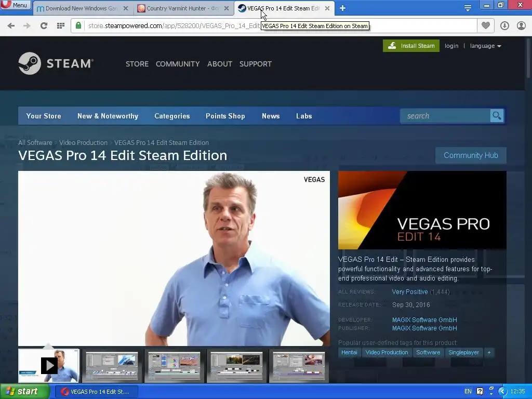Open the Points Shop tab
The height and width of the screenshot is (399, 532).
pos(225,116)
